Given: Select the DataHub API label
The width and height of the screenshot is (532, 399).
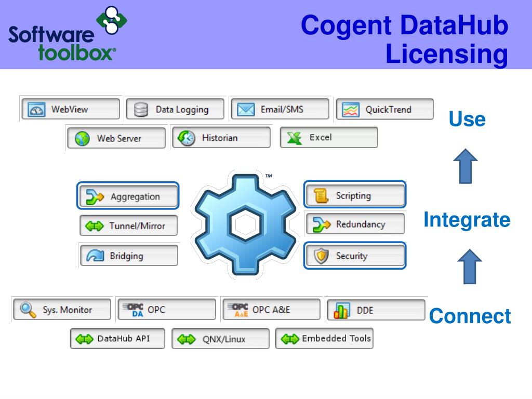Looking at the screenshot, I should 124,339.
